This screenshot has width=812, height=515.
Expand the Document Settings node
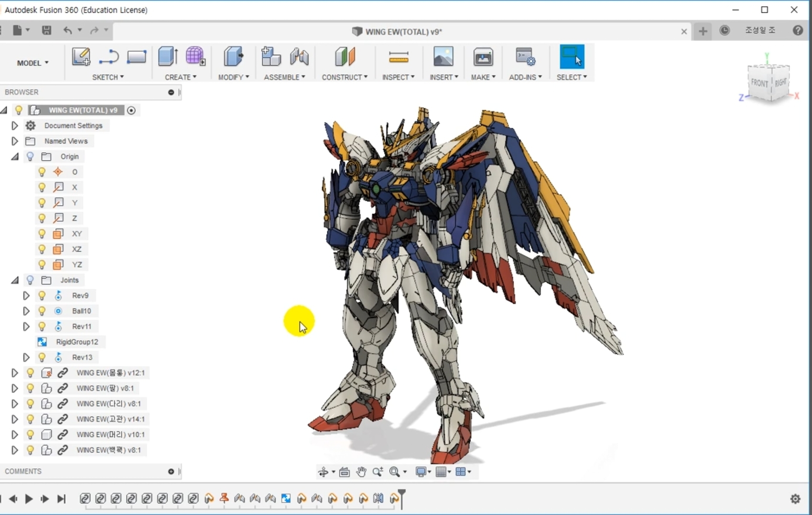[14, 125]
